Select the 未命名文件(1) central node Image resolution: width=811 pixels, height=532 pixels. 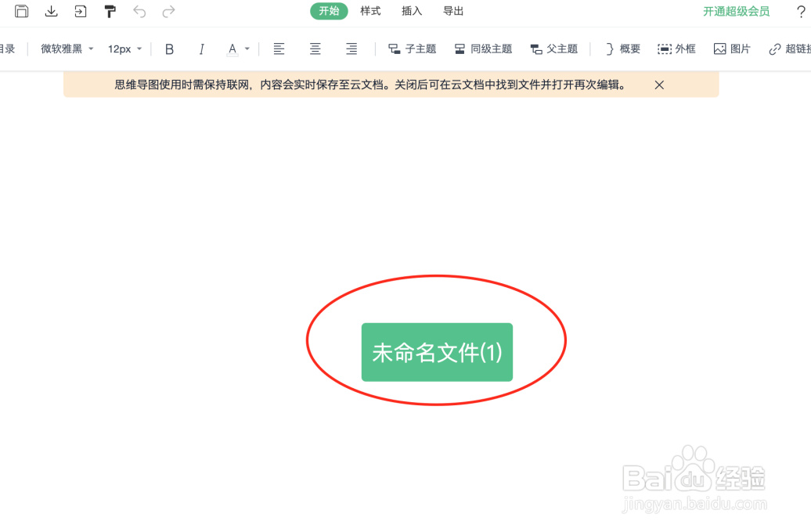point(437,352)
